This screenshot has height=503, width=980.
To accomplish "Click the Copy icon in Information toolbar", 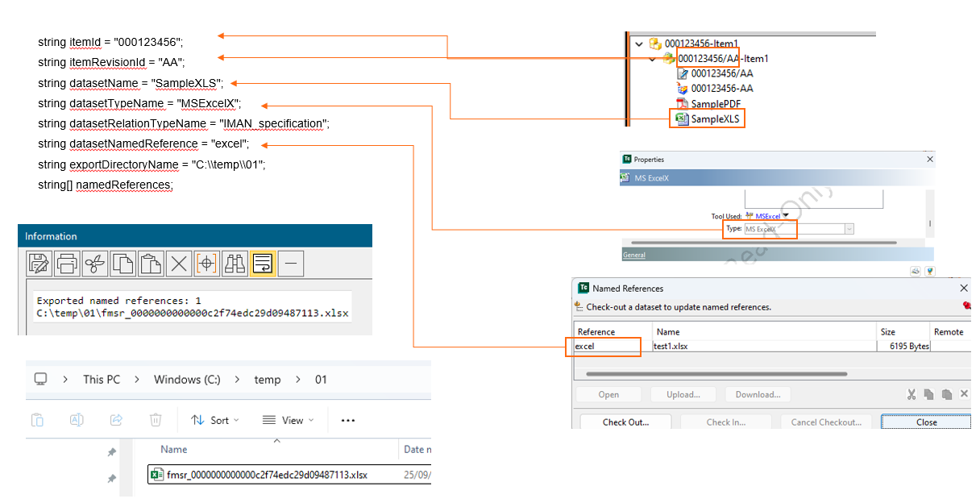I will click(122, 264).
